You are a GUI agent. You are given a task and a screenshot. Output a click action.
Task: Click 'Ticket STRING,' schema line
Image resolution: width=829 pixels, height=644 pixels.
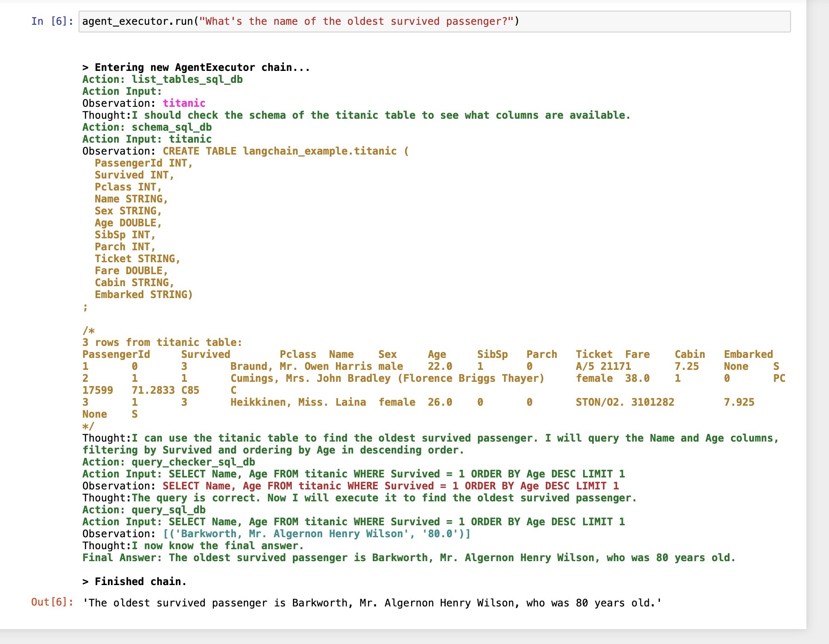click(x=138, y=259)
